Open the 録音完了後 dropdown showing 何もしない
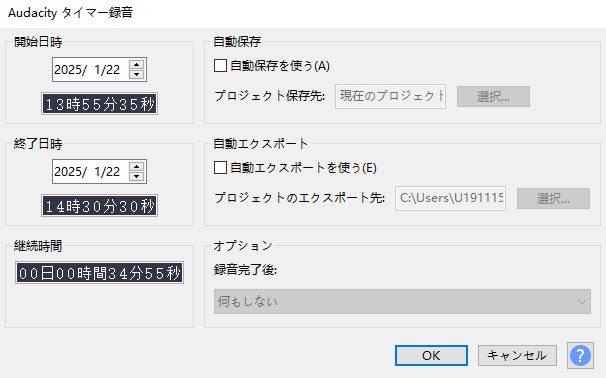Image resolution: width=606 pixels, height=378 pixels. point(402,301)
